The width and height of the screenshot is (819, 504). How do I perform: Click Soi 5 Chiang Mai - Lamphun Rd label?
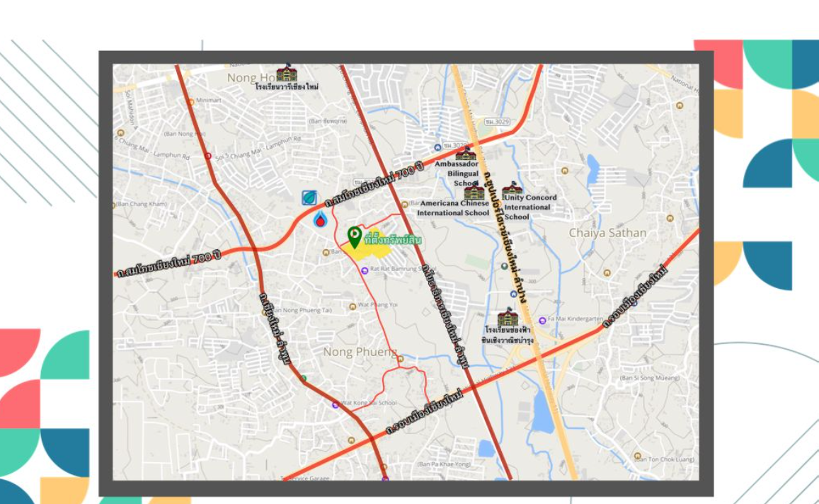258,149
